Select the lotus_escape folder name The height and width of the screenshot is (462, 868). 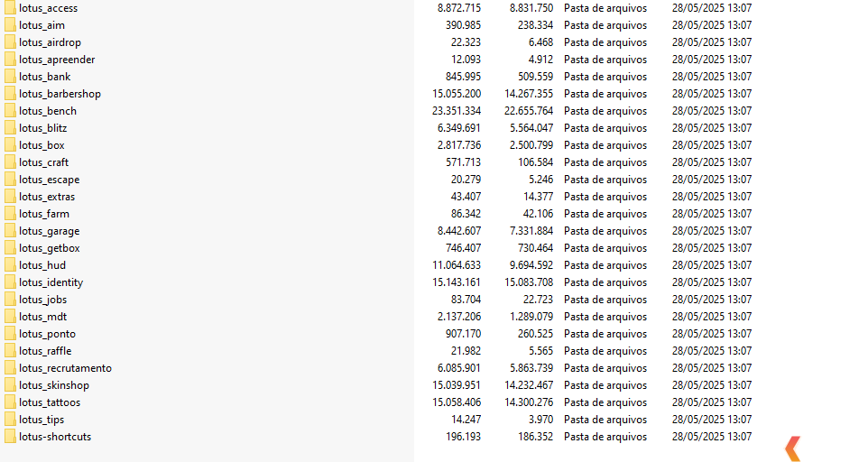coord(49,180)
